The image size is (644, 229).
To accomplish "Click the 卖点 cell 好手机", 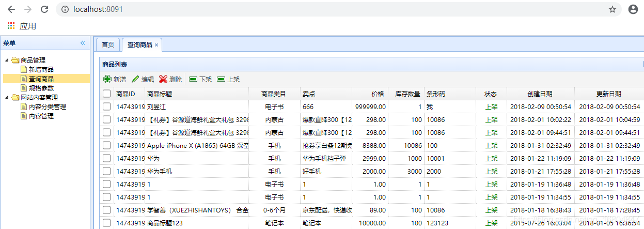I will coord(326,171).
